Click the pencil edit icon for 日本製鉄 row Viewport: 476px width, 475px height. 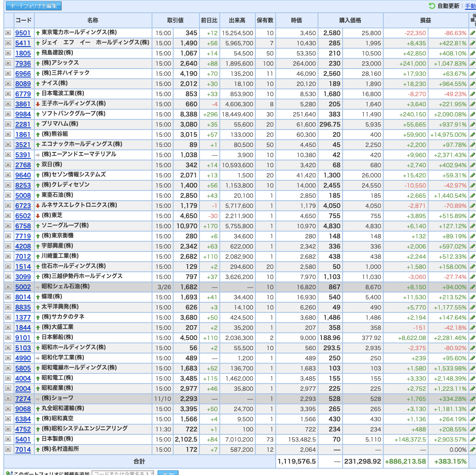pyautogui.click(x=472, y=439)
